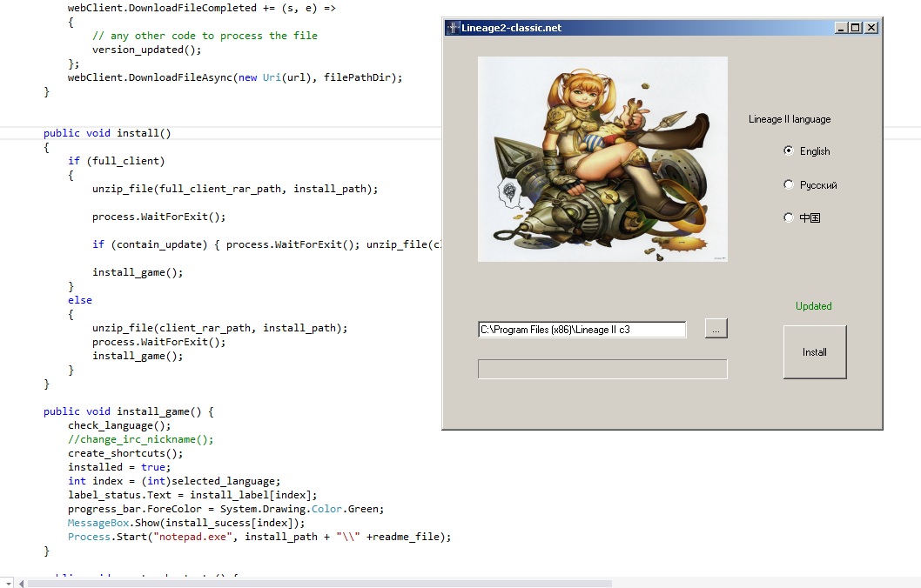Click the 'label_status.Text = install_label[index];' line
Screen dimensions: 921x588
coord(192,495)
